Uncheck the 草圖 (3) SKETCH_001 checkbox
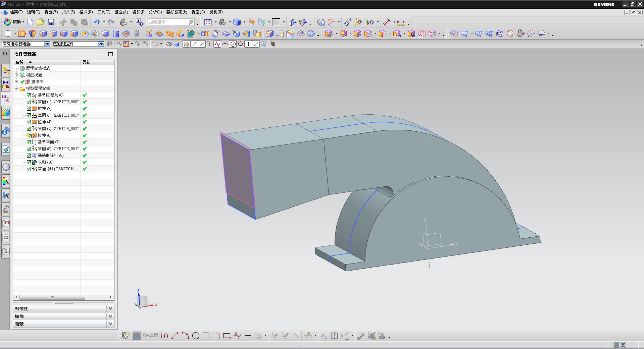 point(29,115)
